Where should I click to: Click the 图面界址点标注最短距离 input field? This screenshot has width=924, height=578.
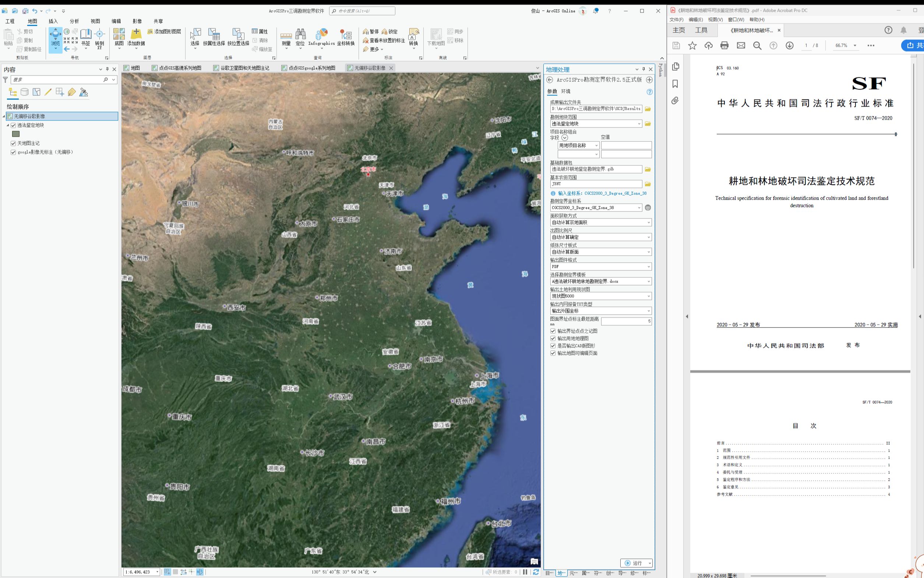pos(626,321)
